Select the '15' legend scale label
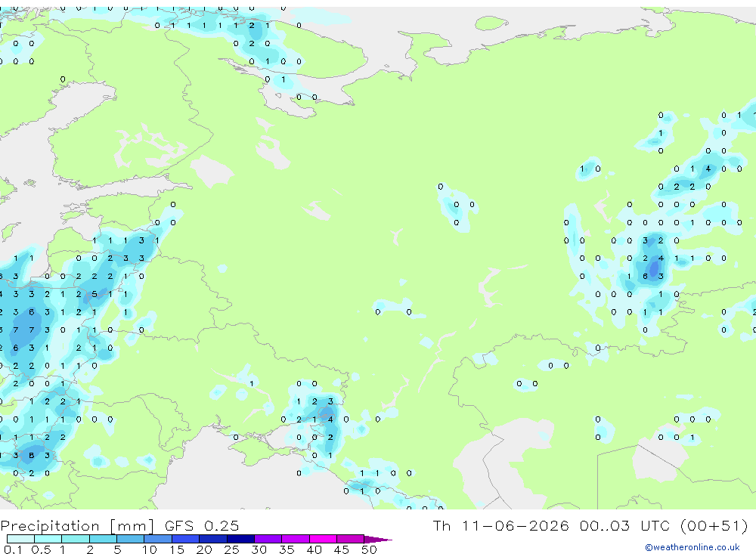756x554 pixels. (176, 549)
